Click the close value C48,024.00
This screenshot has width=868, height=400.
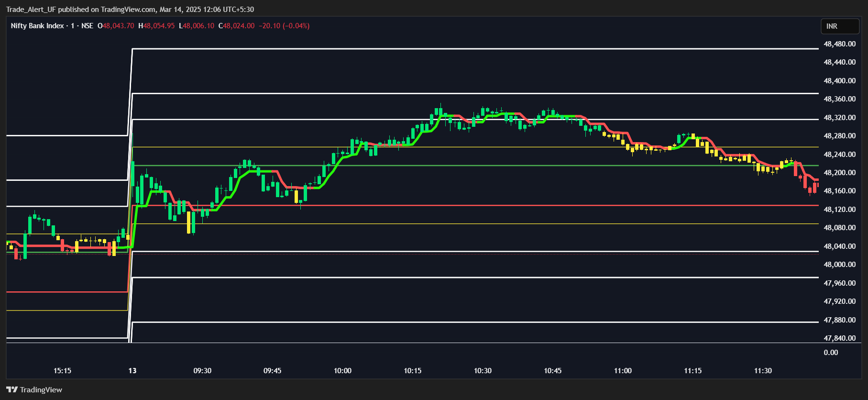coord(236,26)
